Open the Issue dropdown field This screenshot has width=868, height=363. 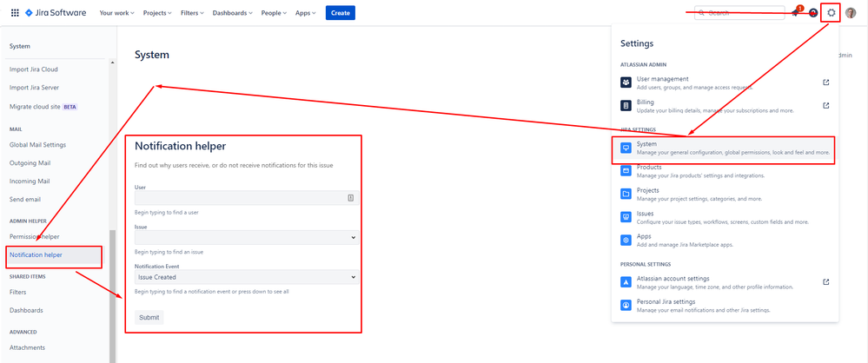pos(247,237)
